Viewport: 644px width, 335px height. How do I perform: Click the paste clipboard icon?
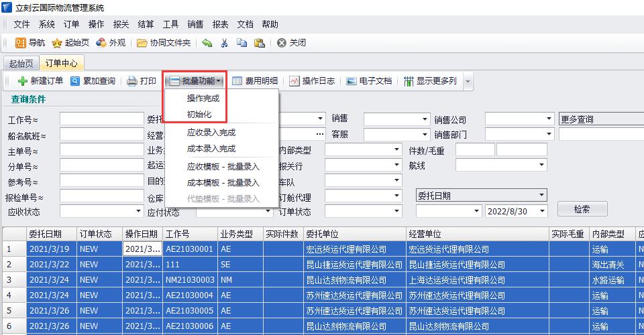coord(259,43)
